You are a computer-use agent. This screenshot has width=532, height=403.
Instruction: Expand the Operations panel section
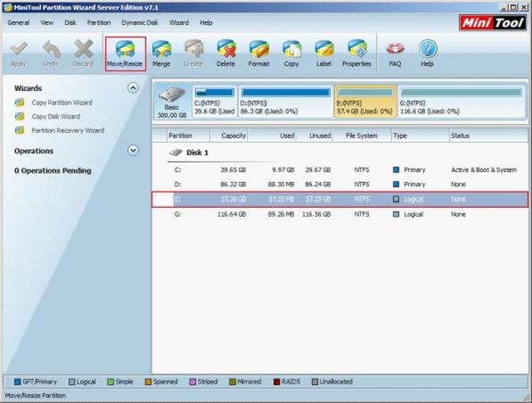[133, 151]
